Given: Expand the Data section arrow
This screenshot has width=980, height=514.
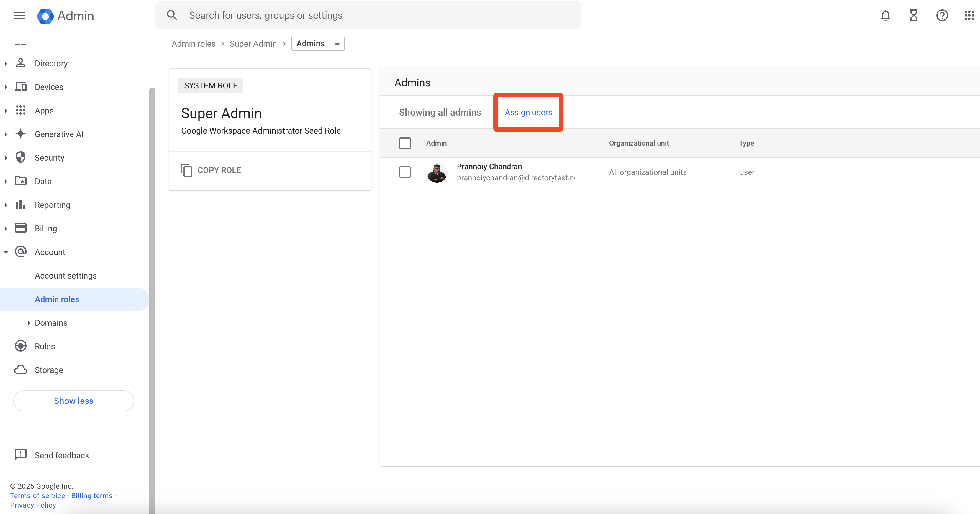Looking at the screenshot, I should [x=6, y=181].
